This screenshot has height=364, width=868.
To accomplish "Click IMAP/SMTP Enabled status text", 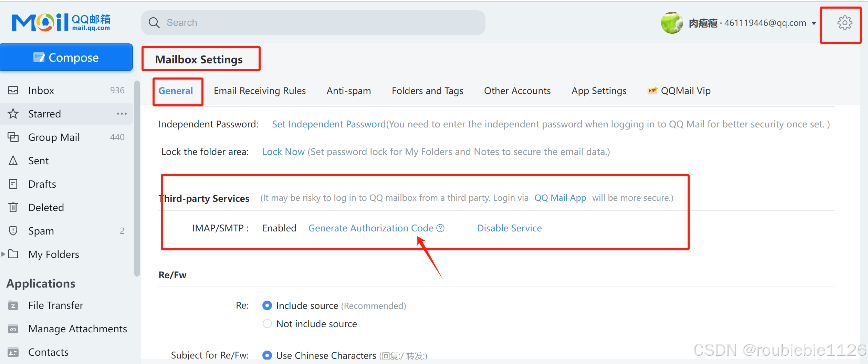I will point(279,228).
